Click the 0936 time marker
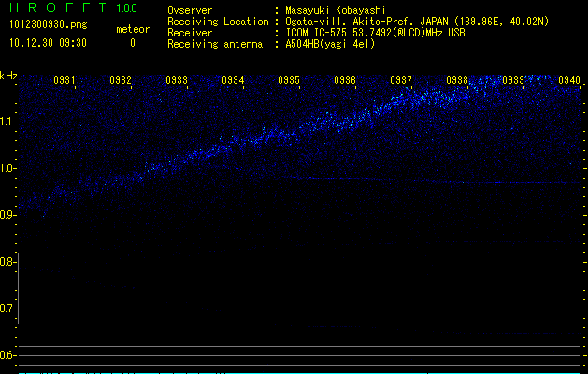The image size is (588, 374). [345, 79]
